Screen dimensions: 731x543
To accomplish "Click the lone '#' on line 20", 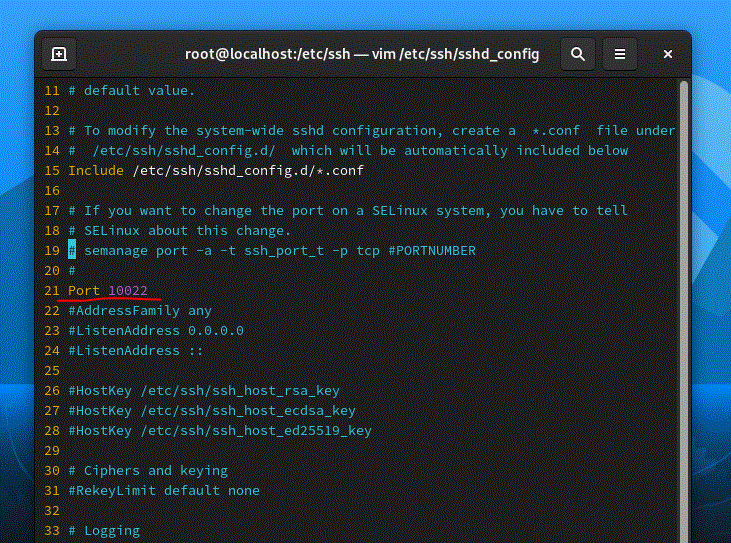I will tap(72, 271).
